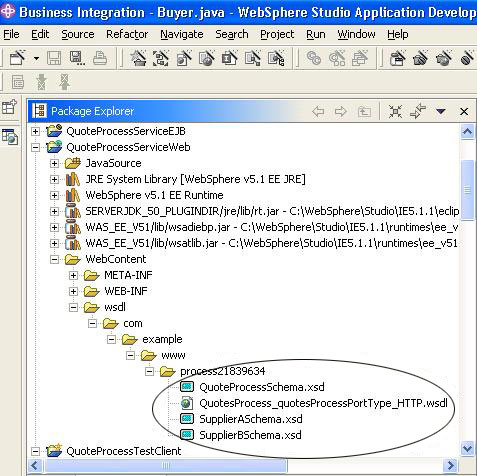Click the Save toolbar icon
Screen dimensions: 477x476
(x=54, y=58)
